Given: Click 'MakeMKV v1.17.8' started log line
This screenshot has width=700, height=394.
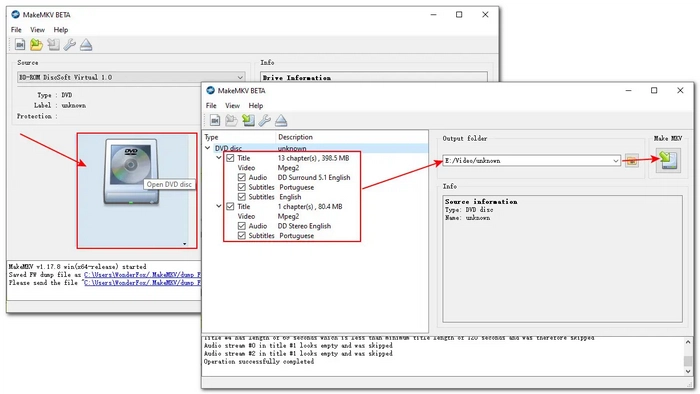Looking at the screenshot, I should point(77,267).
